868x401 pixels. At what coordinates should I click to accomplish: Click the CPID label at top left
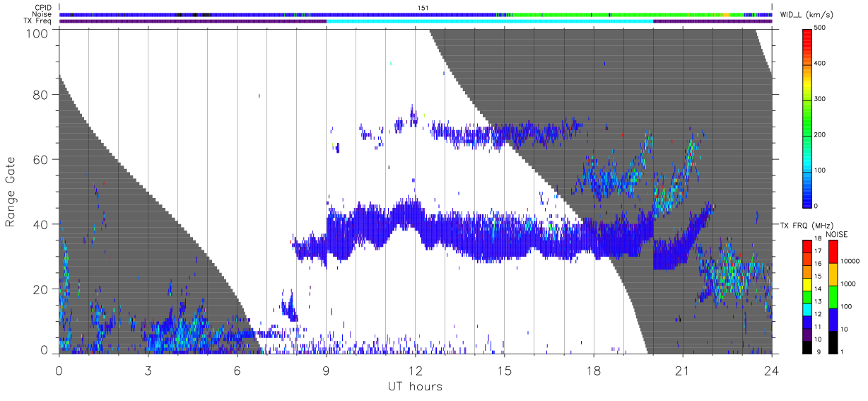(x=43, y=8)
